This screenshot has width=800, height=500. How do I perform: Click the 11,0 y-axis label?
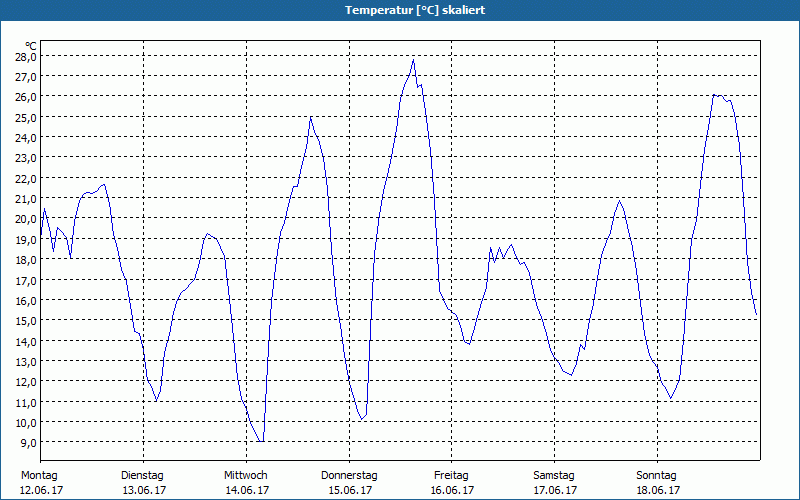pyautogui.click(x=25, y=402)
